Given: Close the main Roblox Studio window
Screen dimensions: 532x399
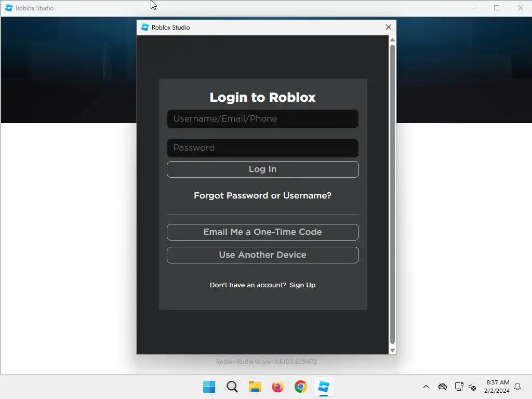Looking at the screenshot, I should 521,8.
